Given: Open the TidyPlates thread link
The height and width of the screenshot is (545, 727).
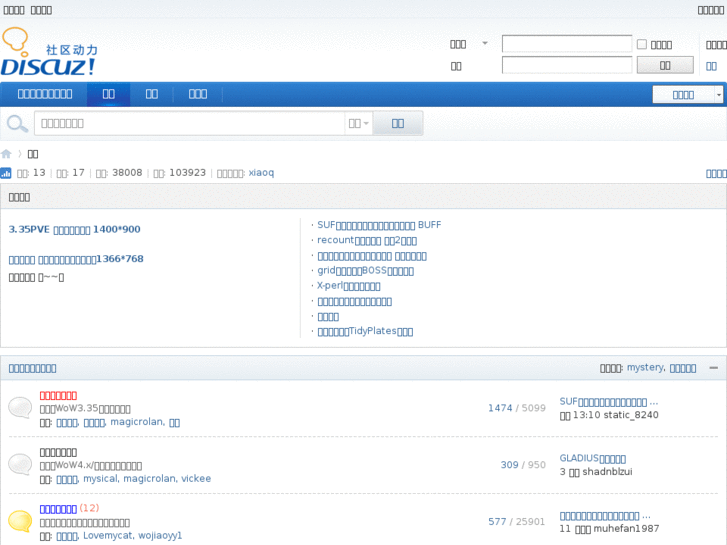Looking at the screenshot, I should click(x=365, y=331).
